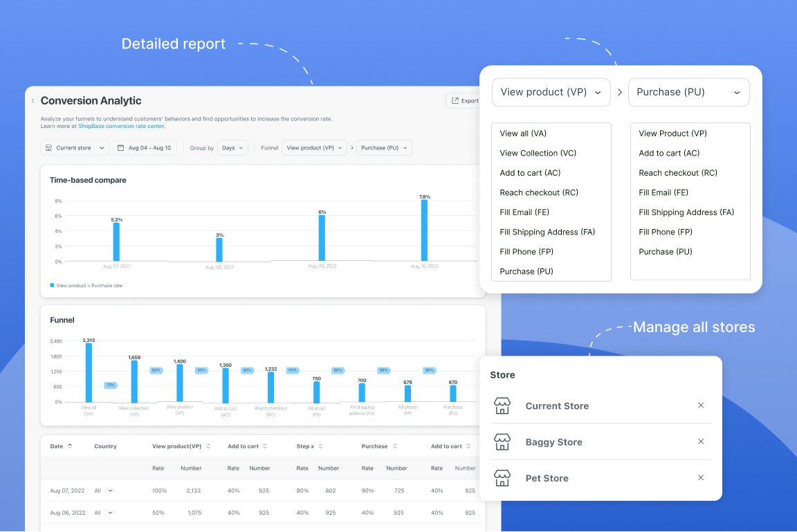
Task: Sort table by the Date column
Action: click(70, 446)
